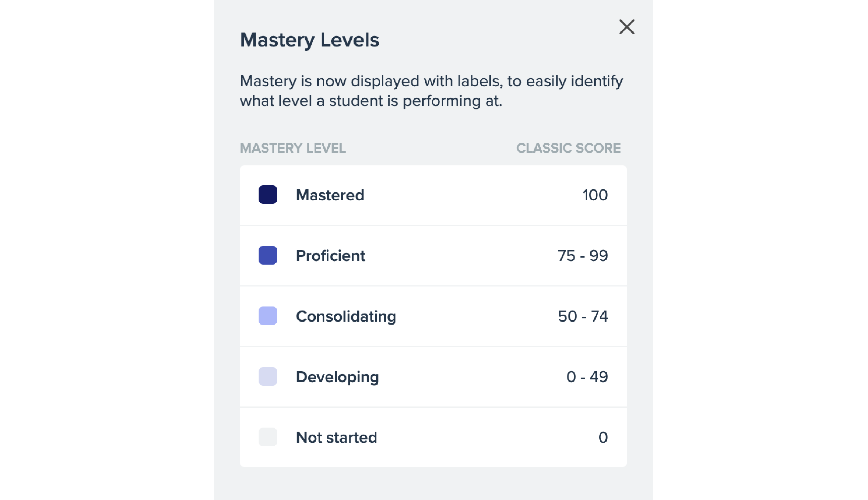Click the CLASSIC SCORE column header
Image resolution: width=868 pixels, height=500 pixels.
tap(568, 148)
